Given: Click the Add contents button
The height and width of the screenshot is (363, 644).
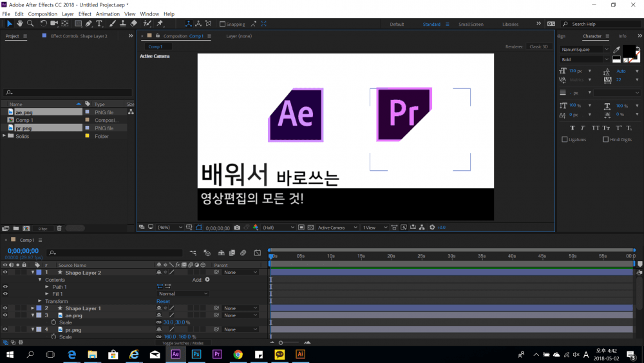Looking at the screenshot, I should pyautogui.click(x=207, y=280).
